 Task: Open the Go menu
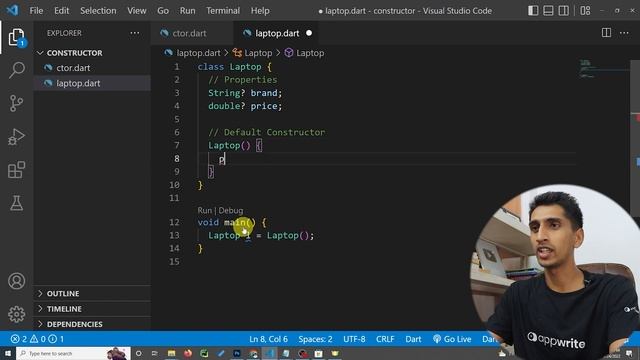pos(163,11)
